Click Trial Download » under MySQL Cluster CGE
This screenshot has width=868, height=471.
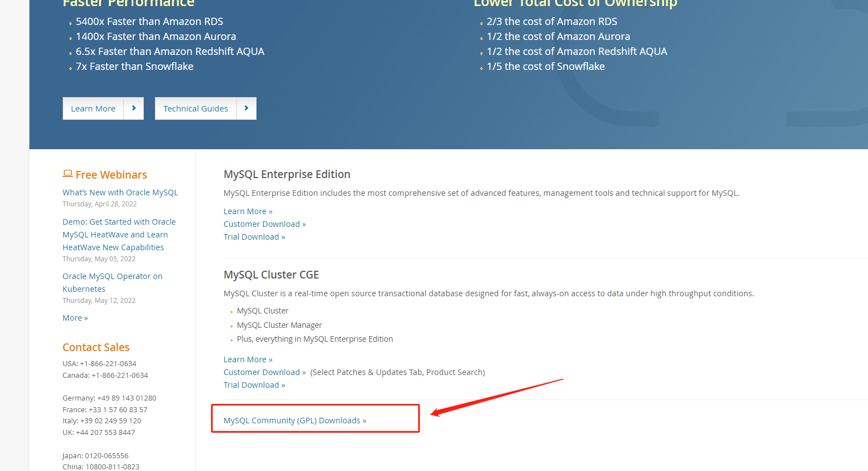coord(254,385)
